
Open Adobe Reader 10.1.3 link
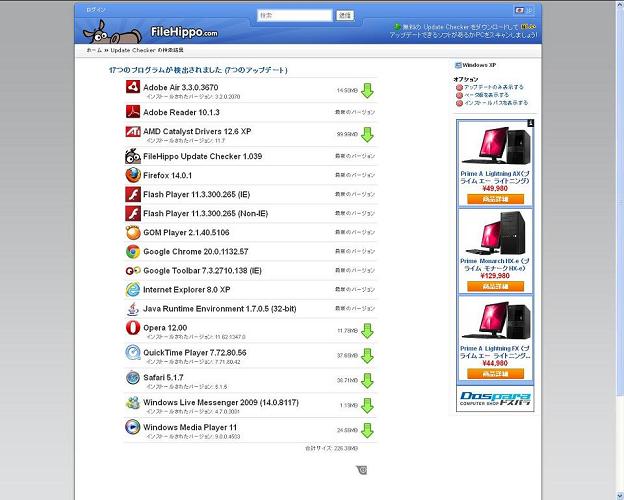(x=181, y=112)
